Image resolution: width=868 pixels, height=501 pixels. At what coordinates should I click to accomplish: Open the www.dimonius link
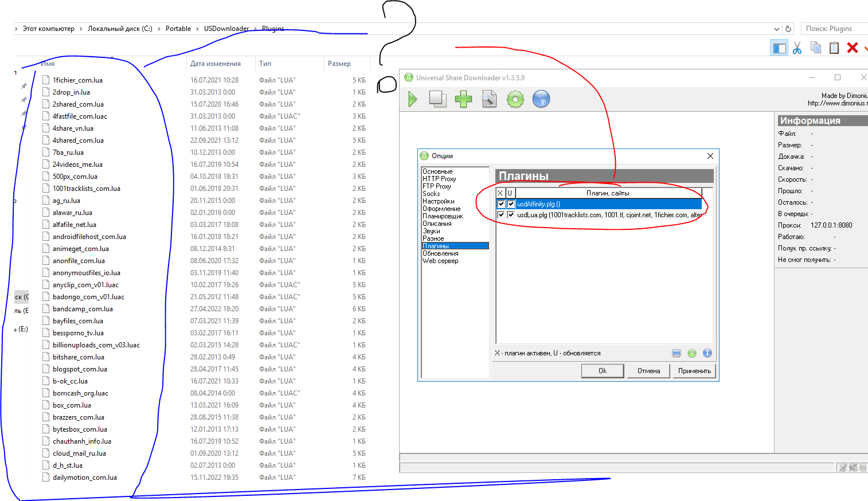pyautogui.click(x=837, y=103)
